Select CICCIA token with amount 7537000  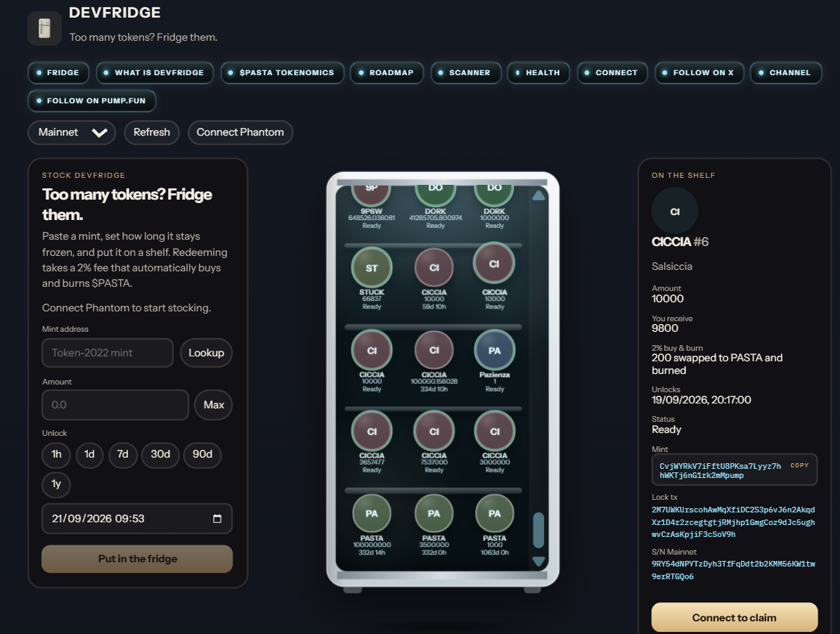[434, 432]
